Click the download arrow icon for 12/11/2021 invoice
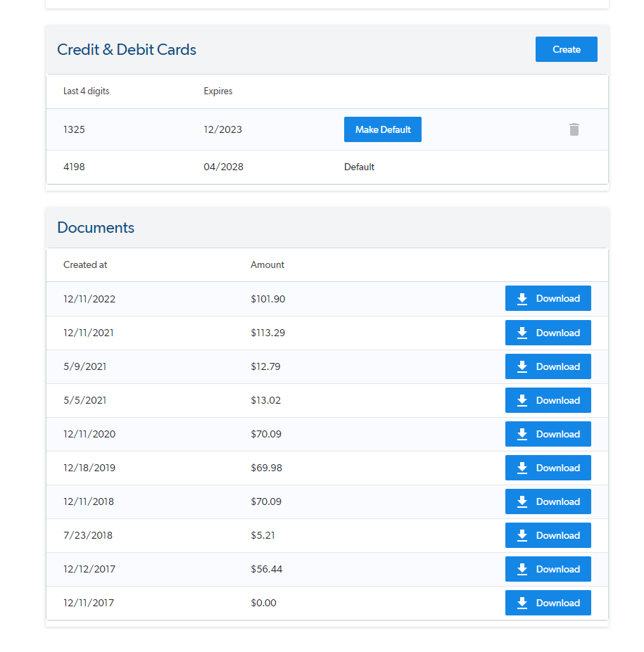 [522, 332]
